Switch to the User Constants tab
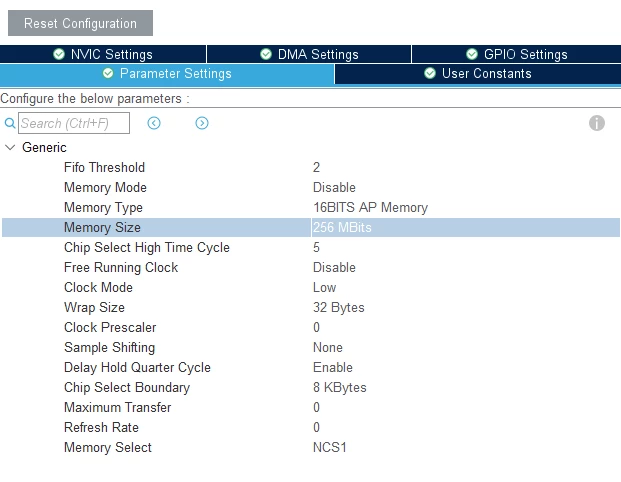Screen dimensions: 621x482 tap(478, 74)
